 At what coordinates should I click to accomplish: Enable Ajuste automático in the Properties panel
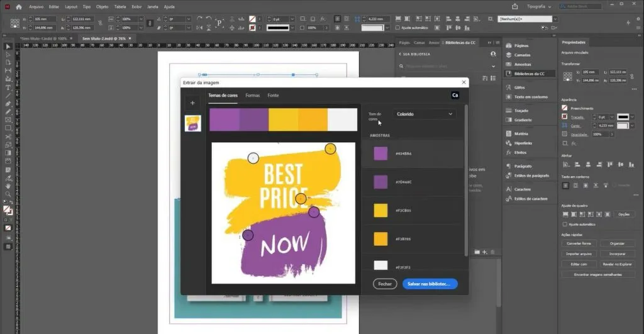(565, 224)
